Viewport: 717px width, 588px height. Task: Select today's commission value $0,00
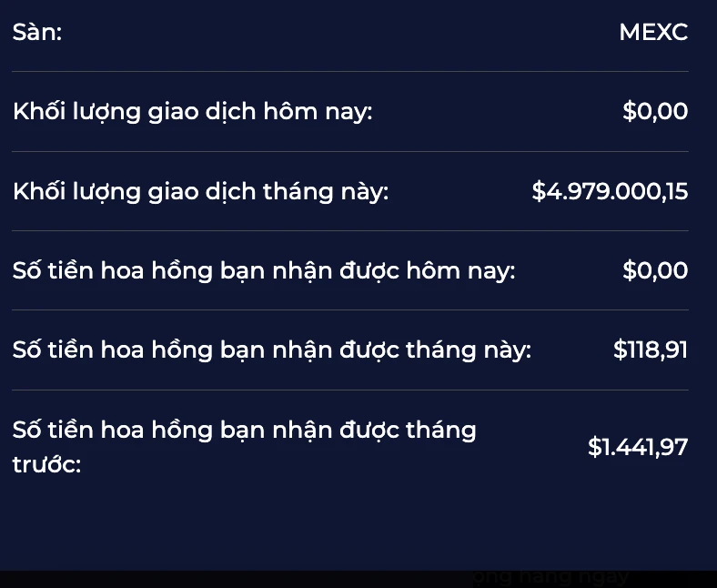tap(655, 271)
